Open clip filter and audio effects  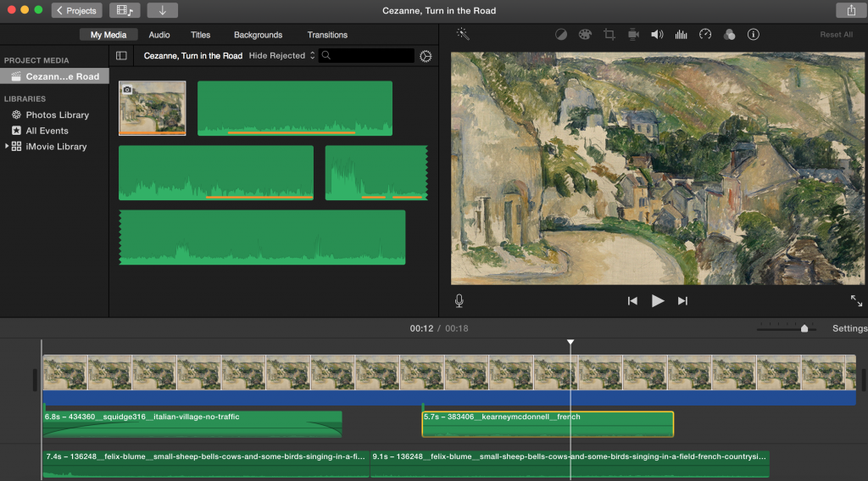pyautogui.click(x=729, y=34)
